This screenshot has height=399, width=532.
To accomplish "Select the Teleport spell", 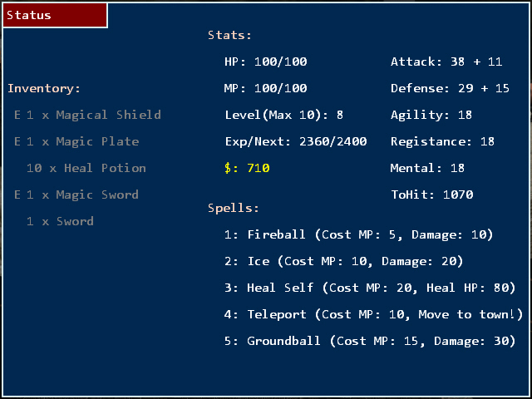I will 373,314.
